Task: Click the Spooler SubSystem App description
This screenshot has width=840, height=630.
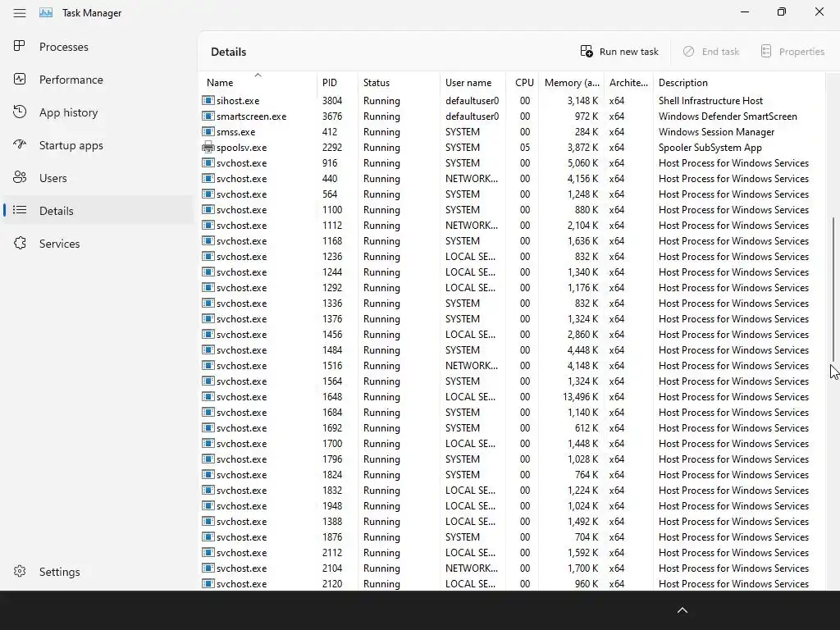Action: (710, 147)
